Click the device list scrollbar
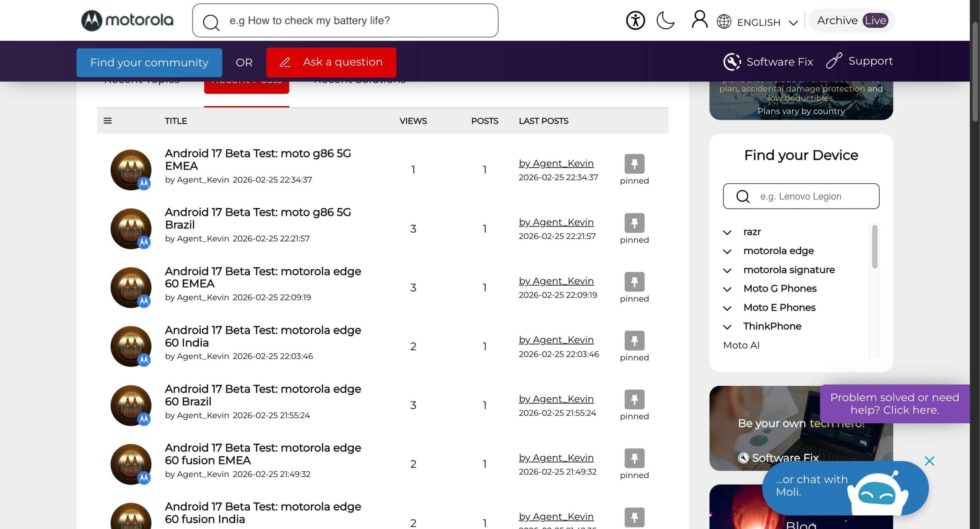This screenshot has width=980, height=529. click(874, 247)
